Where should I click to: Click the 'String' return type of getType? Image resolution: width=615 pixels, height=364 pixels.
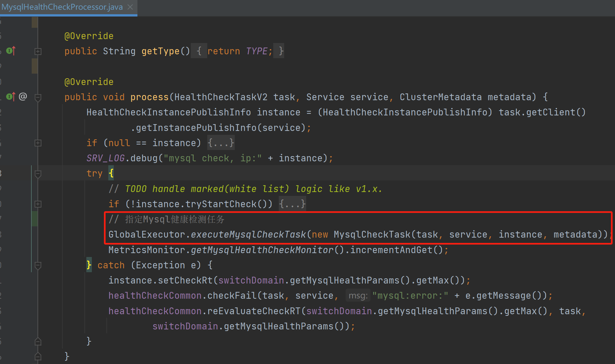pos(119,51)
